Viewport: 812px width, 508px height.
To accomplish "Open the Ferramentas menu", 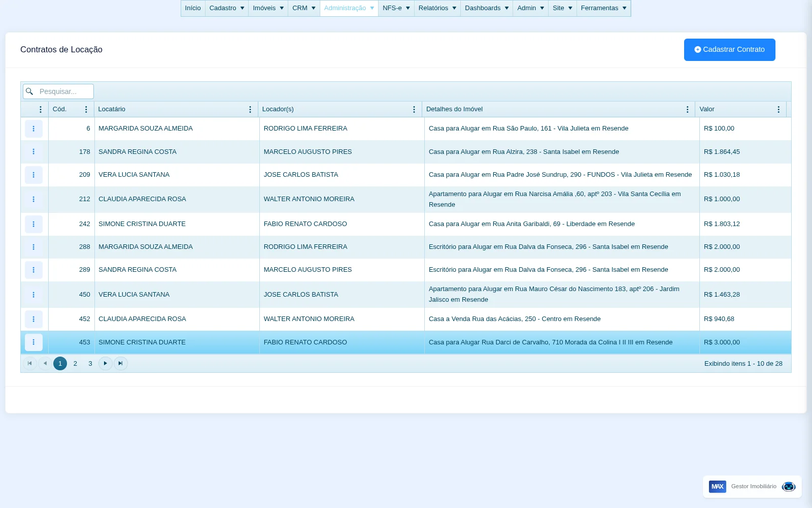I will point(603,8).
